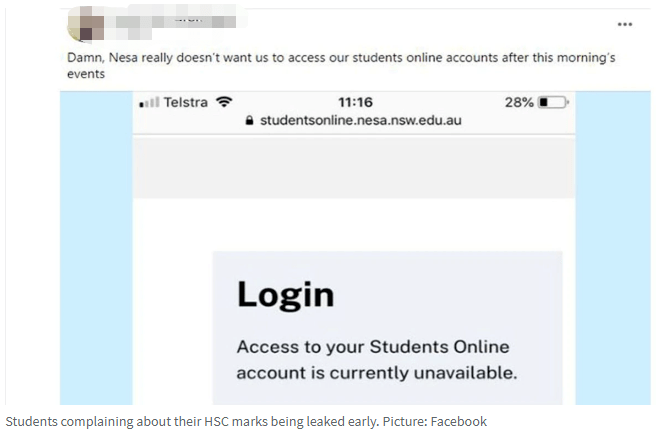This screenshot has width=656, height=430.
Task: Click the Picture: Facebook caption credit
Action: coord(435,421)
